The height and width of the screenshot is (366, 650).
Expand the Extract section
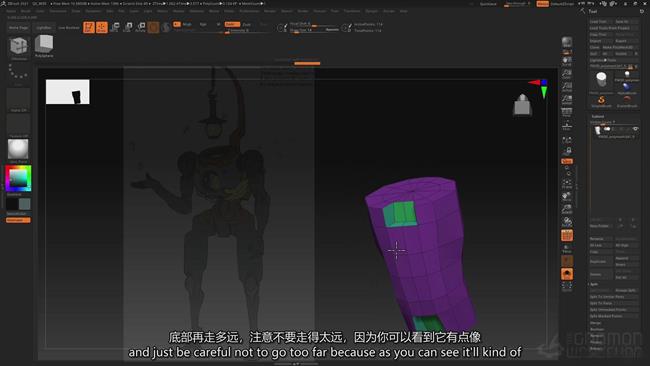click(x=596, y=349)
